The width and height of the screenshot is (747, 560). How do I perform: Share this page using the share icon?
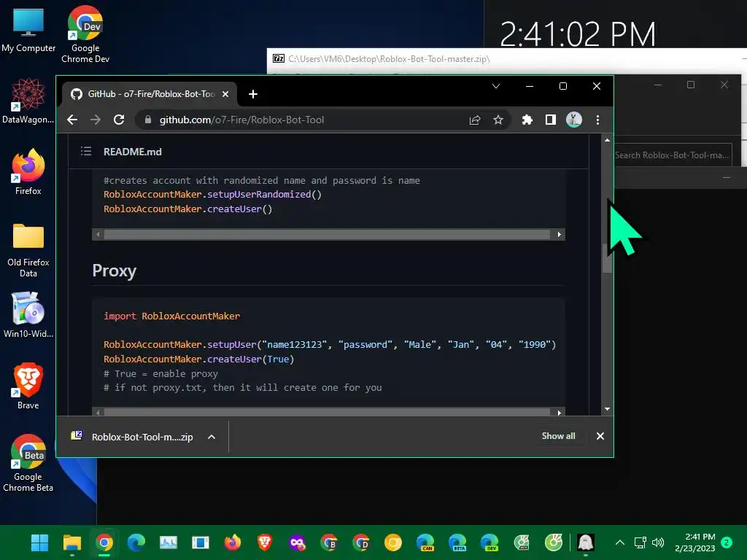click(x=474, y=120)
